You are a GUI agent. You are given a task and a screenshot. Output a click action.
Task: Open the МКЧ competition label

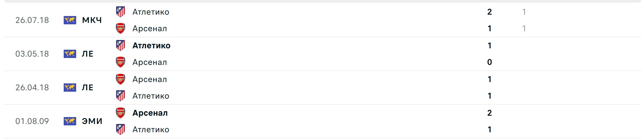[92, 20]
